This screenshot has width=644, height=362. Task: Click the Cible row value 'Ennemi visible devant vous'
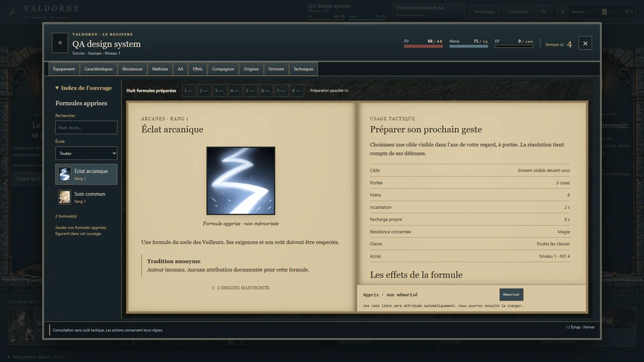point(543,170)
